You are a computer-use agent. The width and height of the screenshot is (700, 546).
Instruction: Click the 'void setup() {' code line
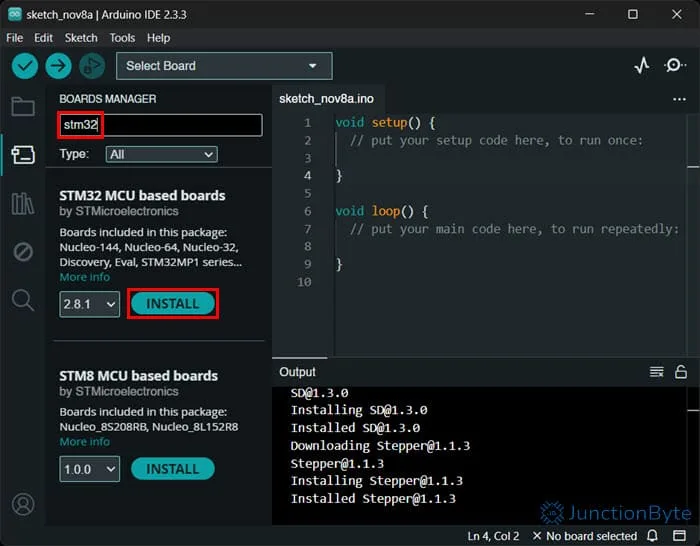[x=385, y=122]
